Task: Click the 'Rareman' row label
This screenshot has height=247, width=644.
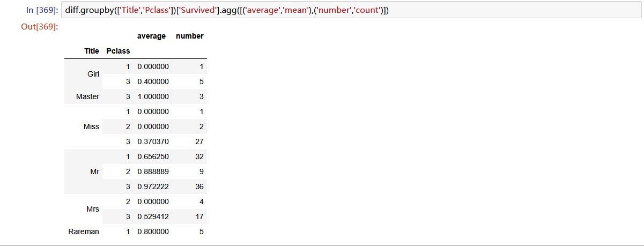Action: pos(84,231)
